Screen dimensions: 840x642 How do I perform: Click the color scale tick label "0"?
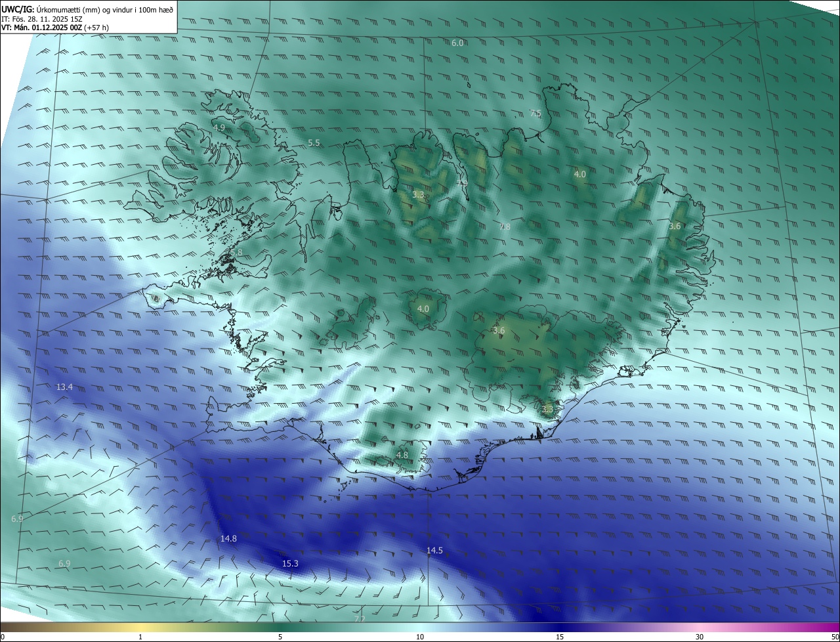tap(2, 637)
